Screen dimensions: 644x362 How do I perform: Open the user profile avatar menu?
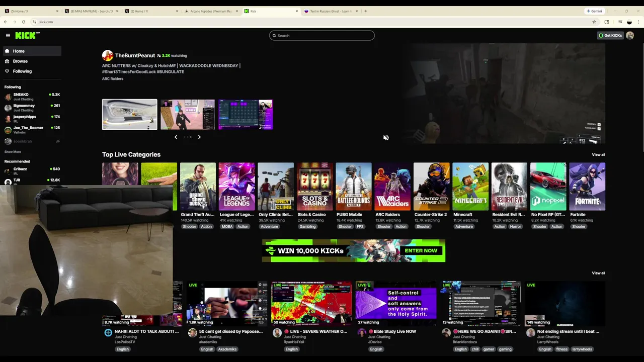tap(630, 35)
